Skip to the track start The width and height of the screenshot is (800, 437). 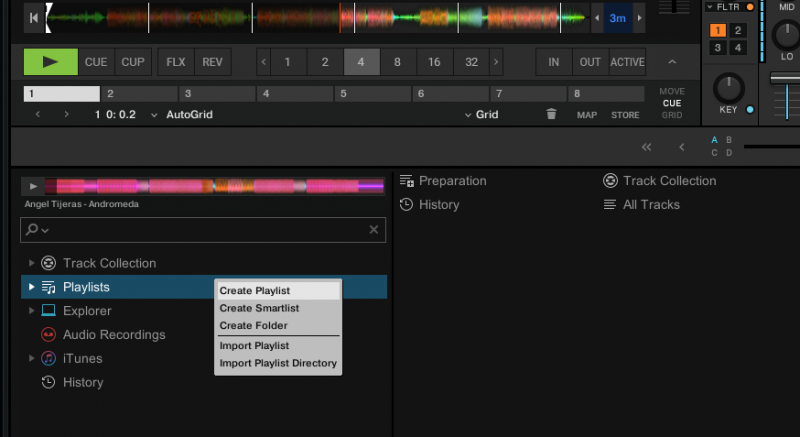34,18
